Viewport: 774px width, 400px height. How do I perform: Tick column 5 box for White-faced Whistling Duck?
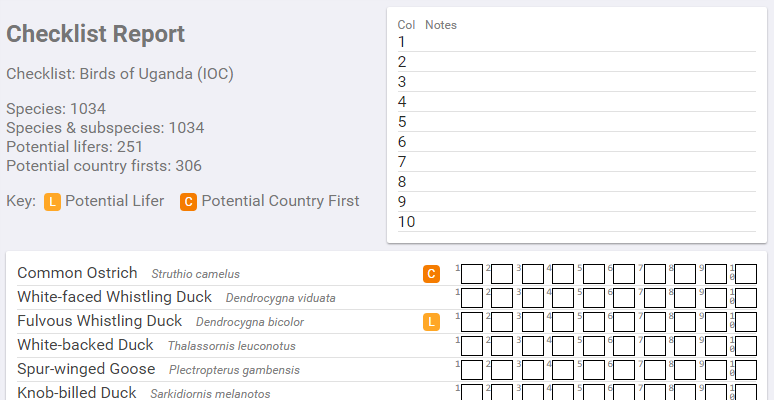pyautogui.click(x=594, y=298)
